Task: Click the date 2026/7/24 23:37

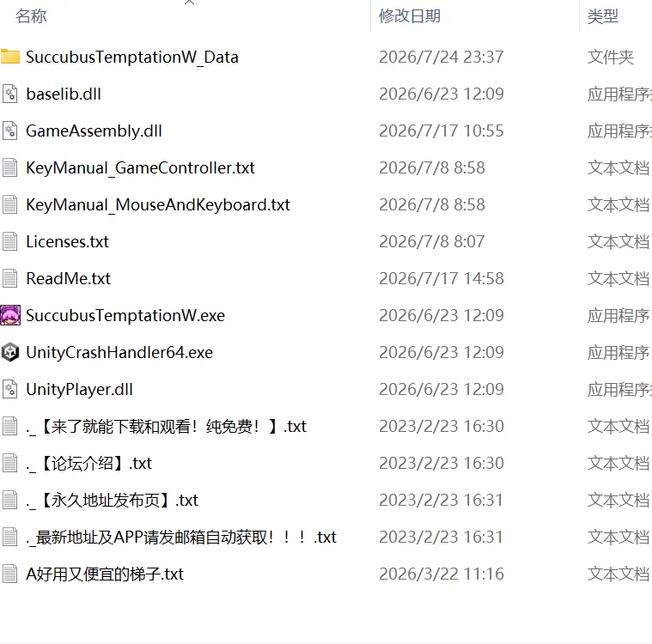Action: click(x=442, y=58)
